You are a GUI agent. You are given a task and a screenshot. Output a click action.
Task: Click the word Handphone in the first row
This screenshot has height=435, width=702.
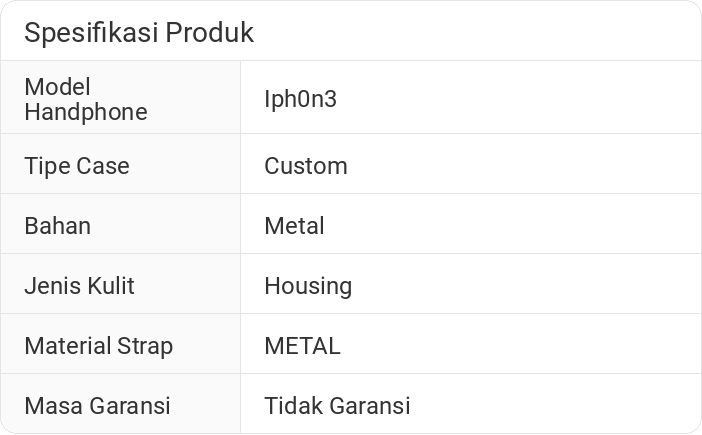click(x=85, y=112)
